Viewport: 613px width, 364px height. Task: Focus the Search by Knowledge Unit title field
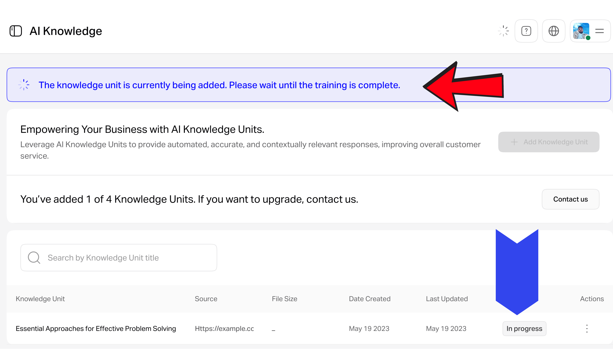pyautogui.click(x=119, y=258)
